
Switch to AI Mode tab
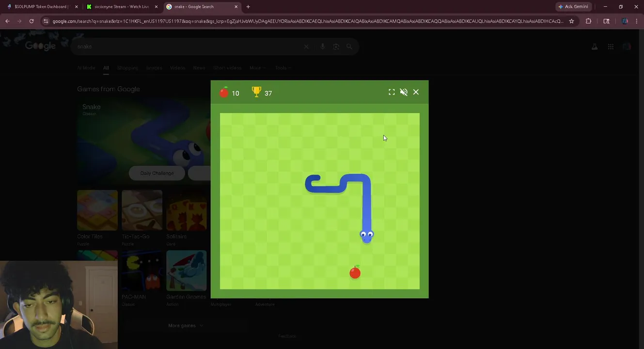(86, 68)
